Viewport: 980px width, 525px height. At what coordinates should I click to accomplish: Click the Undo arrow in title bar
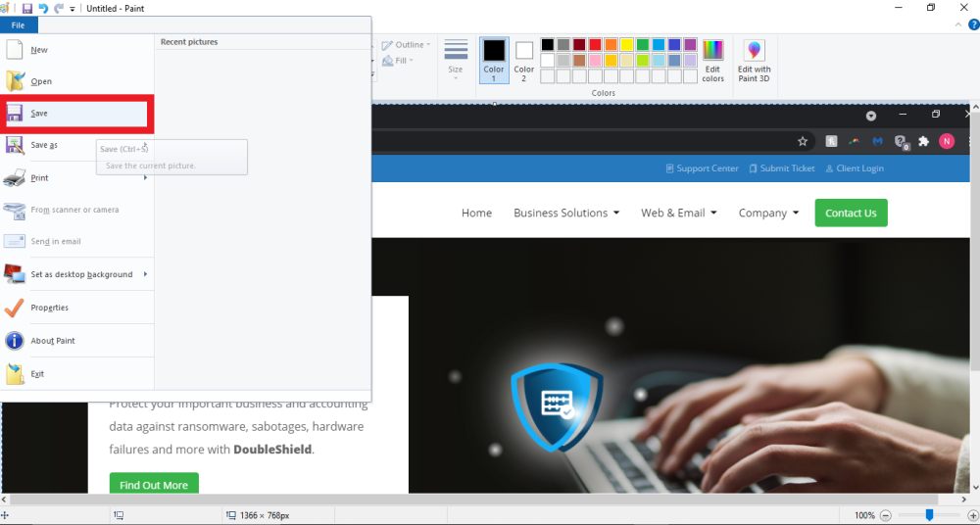pos(43,8)
